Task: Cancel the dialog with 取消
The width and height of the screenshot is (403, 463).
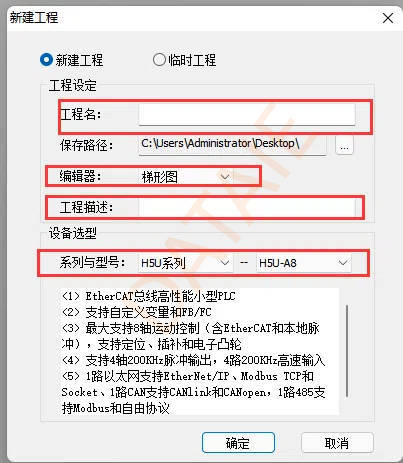Action: [337, 443]
